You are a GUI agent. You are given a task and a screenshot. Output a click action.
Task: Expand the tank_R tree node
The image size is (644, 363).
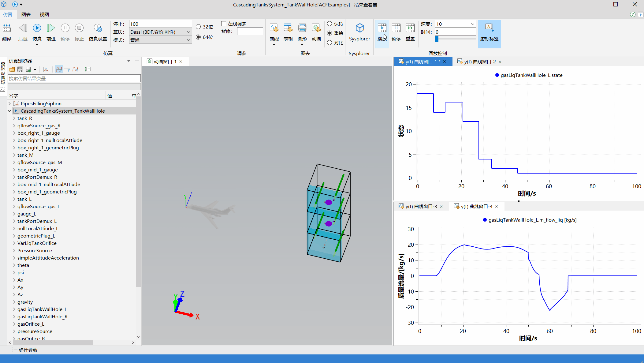coord(14,118)
